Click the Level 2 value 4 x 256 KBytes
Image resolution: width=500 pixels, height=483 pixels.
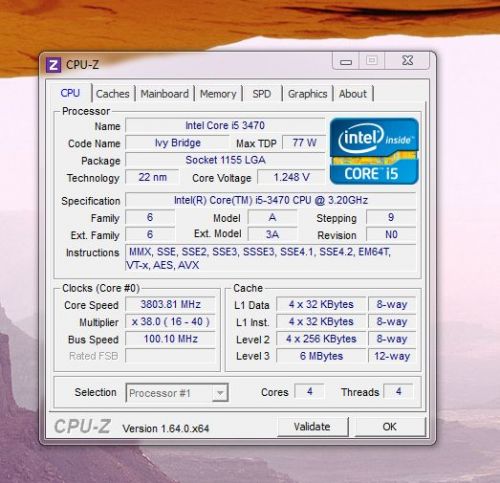(321, 339)
